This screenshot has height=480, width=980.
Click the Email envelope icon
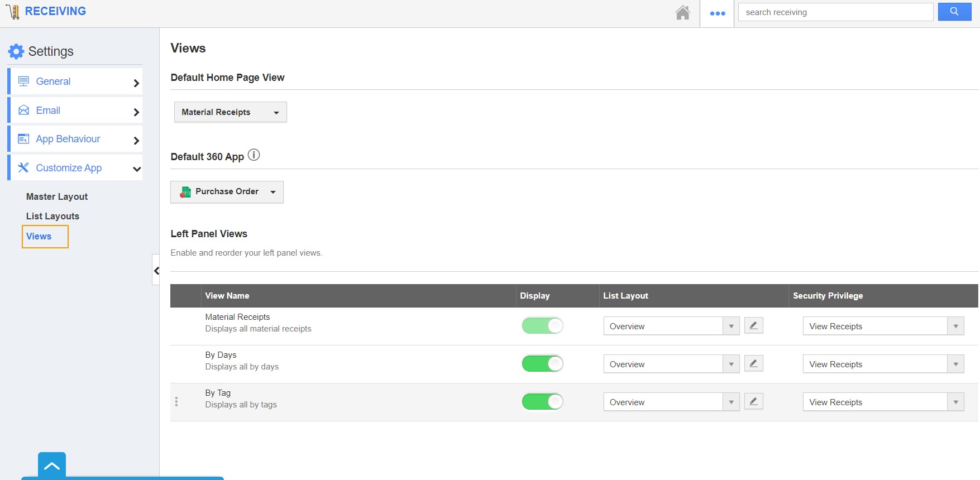click(23, 110)
